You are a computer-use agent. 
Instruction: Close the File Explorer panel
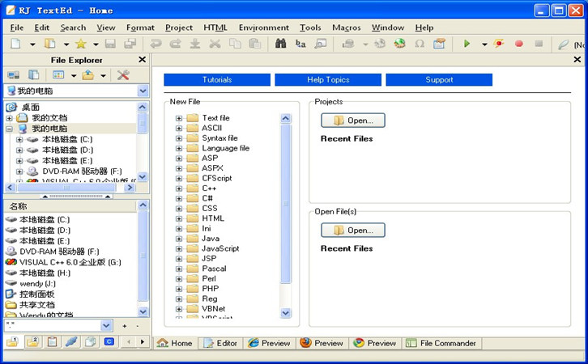142,59
